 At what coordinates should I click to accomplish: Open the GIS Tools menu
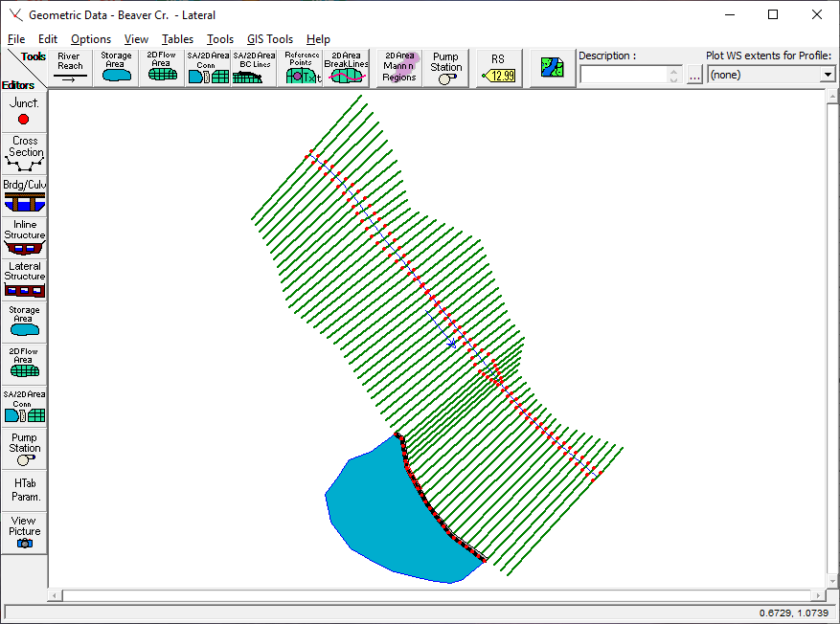pos(270,39)
